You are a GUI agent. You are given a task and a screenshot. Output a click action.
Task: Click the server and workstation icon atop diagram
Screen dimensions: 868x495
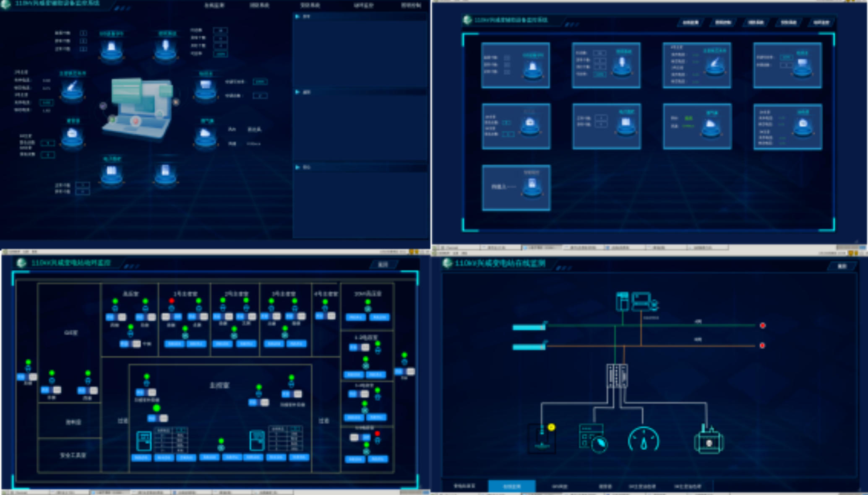(x=636, y=302)
